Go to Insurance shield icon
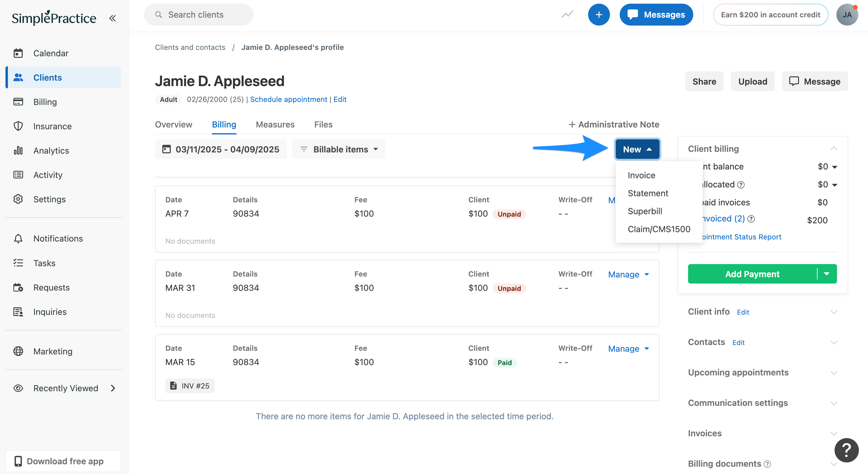 click(18, 126)
